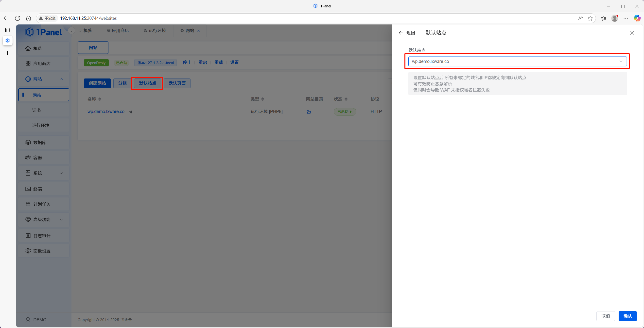The height and width of the screenshot is (328, 644).
Task: Open 运行环境 sidebar submenu item
Action: tap(44, 125)
